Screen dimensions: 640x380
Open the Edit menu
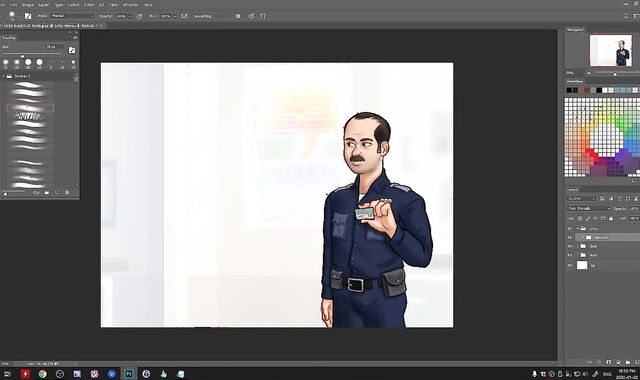click(x=13, y=5)
